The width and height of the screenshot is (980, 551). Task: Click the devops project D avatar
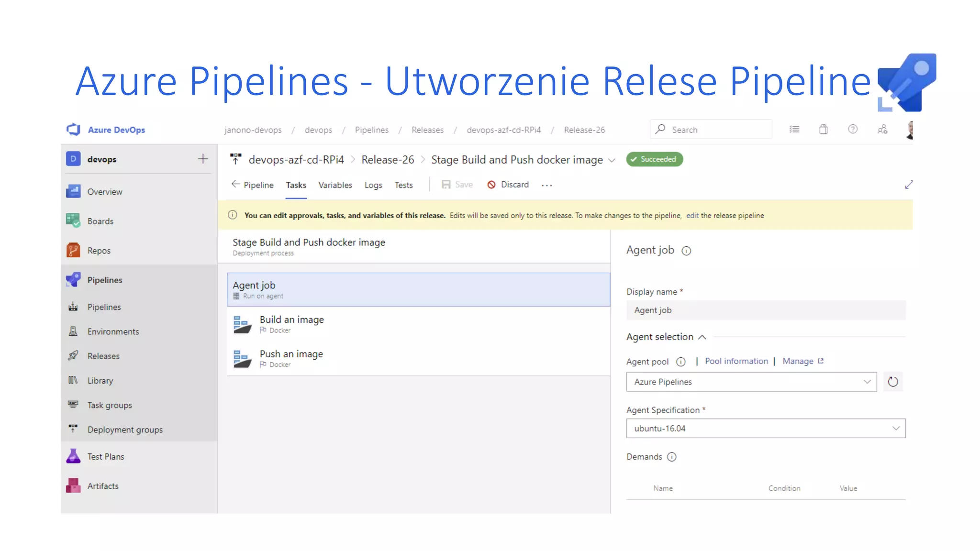pyautogui.click(x=73, y=159)
